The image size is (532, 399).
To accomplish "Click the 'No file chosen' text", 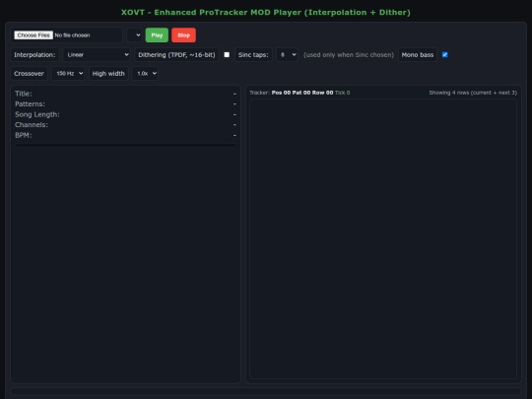I will (72, 35).
